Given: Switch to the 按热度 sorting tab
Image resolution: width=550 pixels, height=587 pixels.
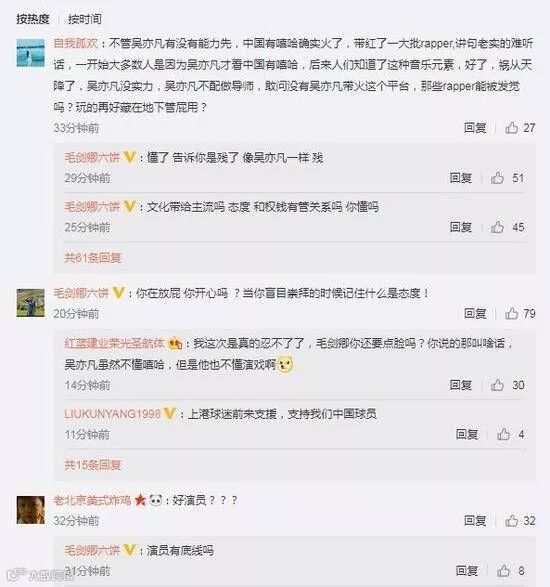Looking at the screenshot, I should point(33,19).
